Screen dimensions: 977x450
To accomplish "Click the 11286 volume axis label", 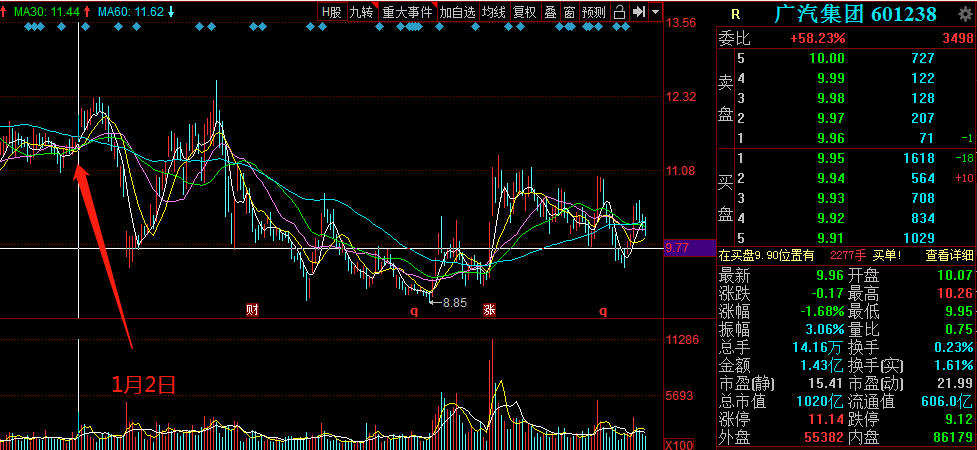I will pyautogui.click(x=681, y=340).
